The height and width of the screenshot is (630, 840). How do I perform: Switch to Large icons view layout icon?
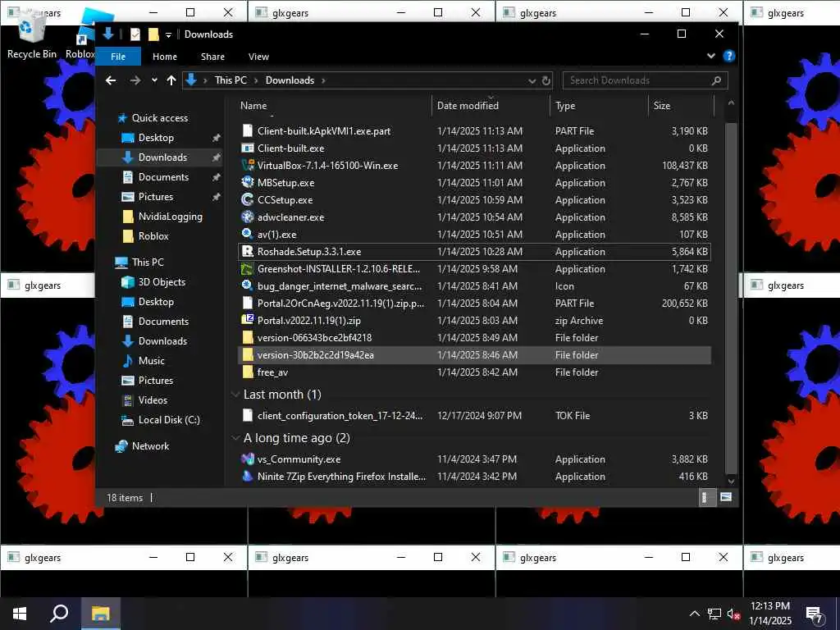tap(725, 498)
